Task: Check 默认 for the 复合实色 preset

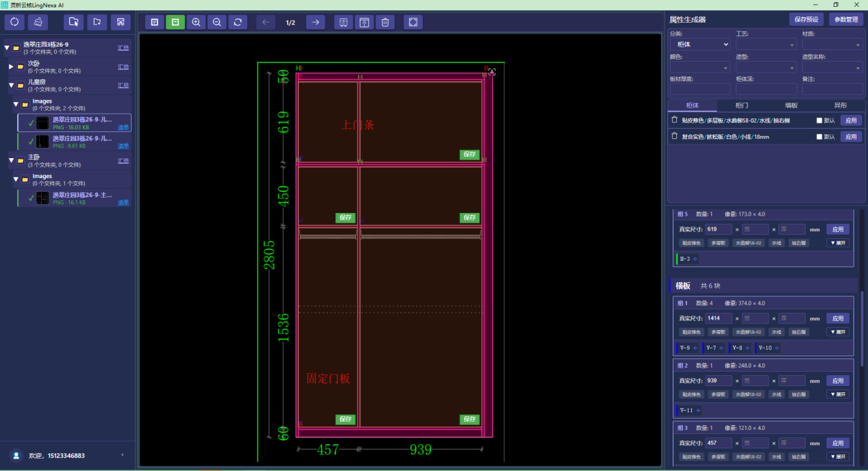Action: tap(819, 137)
